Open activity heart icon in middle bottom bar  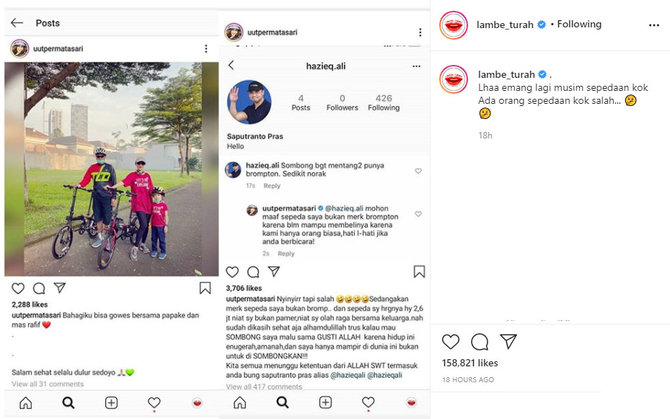click(368, 402)
